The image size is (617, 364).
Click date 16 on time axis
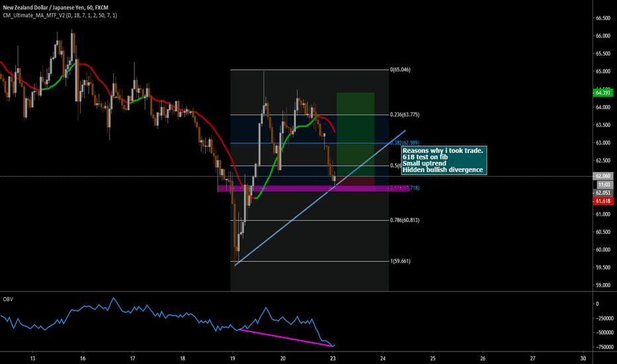point(83,359)
